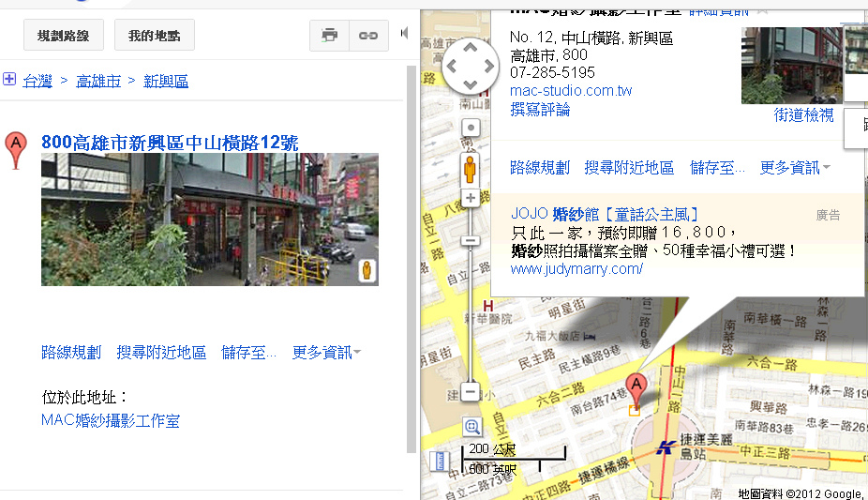
Task: Open street view thumbnail in info bubble
Action: (x=792, y=66)
